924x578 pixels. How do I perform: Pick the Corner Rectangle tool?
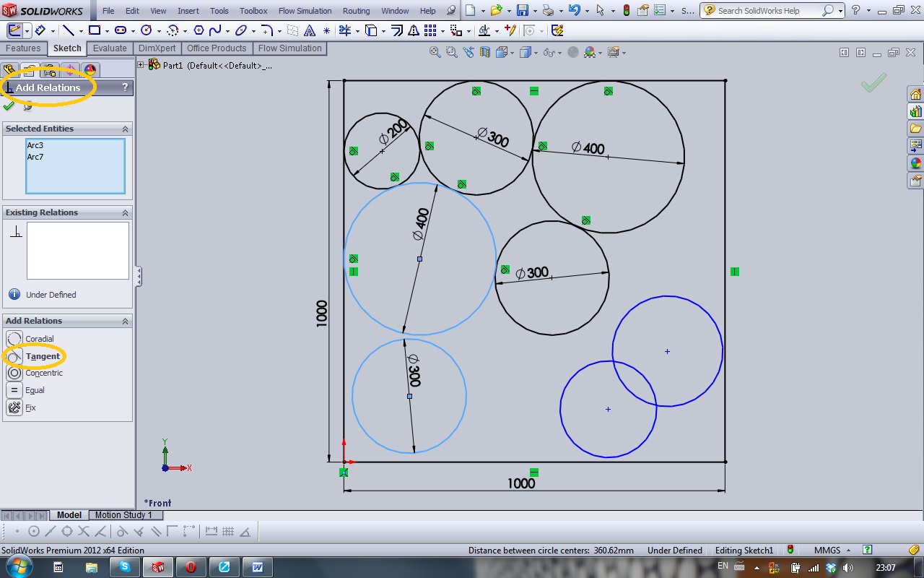pyautogui.click(x=94, y=30)
